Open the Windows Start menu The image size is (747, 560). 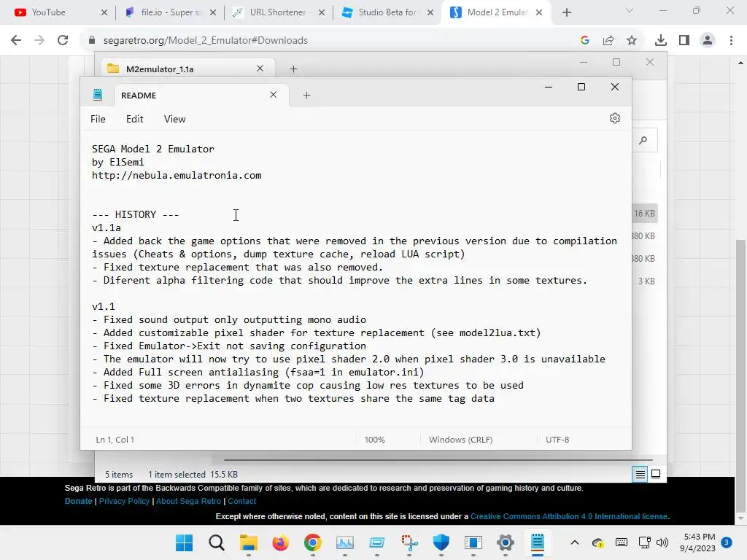pyautogui.click(x=184, y=542)
